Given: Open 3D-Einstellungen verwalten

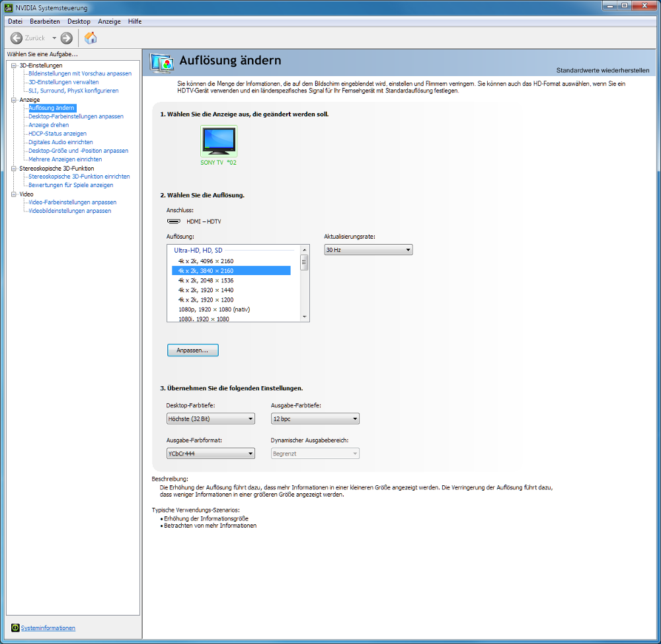Looking at the screenshot, I should [63, 82].
